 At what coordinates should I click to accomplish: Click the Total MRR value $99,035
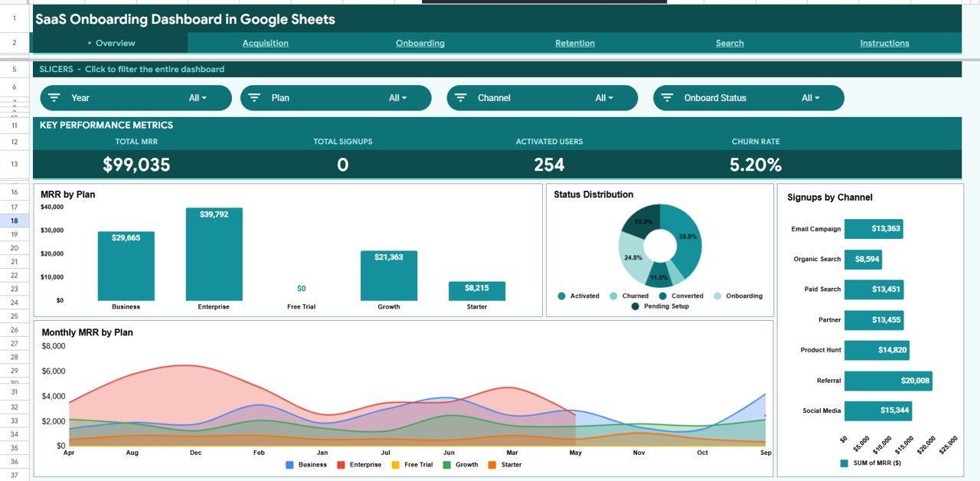[x=136, y=165]
